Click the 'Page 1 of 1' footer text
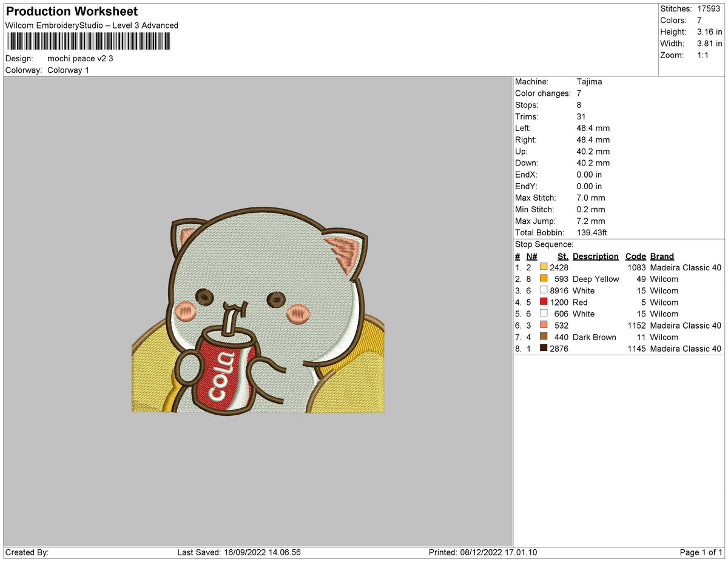 701,552
